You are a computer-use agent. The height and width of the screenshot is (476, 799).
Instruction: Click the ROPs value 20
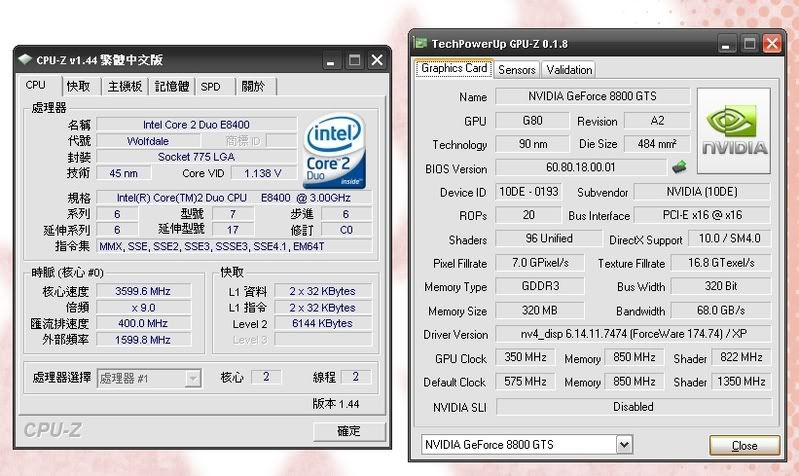pos(529,215)
